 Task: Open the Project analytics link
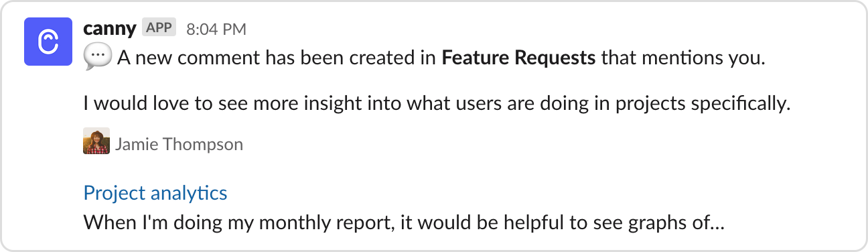coord(155,193)
